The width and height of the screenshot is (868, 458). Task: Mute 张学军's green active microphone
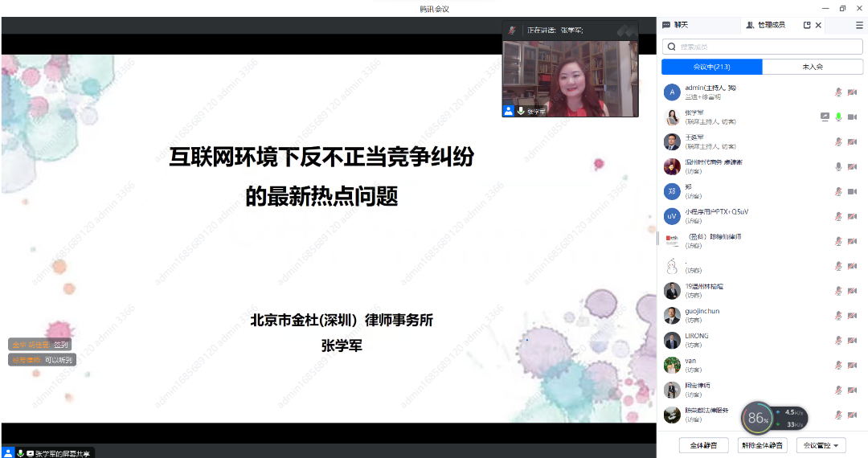(x=838, y=117)
